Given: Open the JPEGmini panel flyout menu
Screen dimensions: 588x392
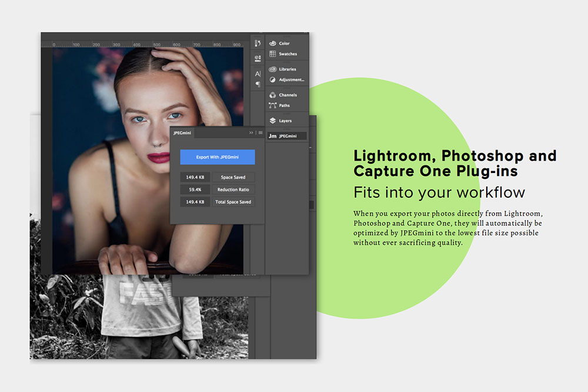Looking at the screenshot, I should 260,133.
